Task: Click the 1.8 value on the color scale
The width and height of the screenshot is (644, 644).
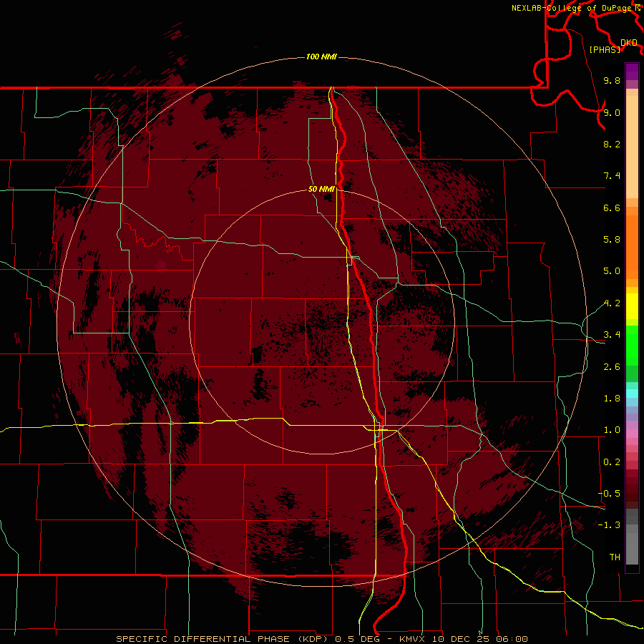Action: tap(612, 399)
